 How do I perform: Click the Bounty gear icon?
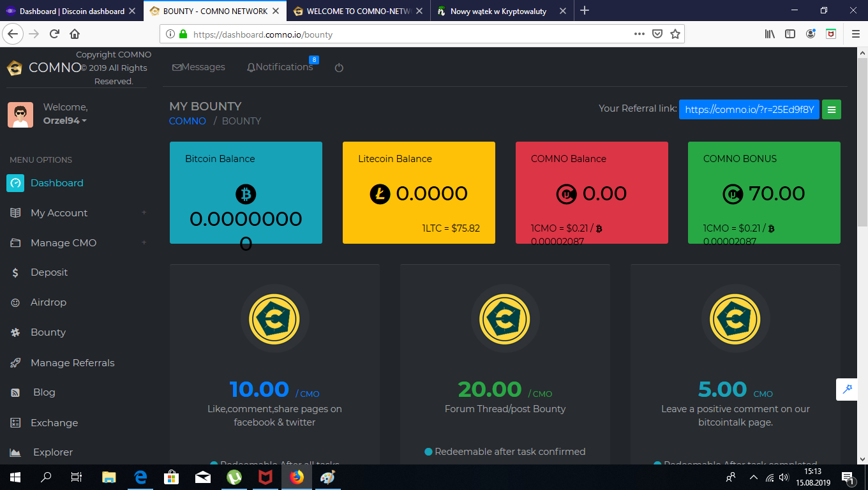coord(15,332)
